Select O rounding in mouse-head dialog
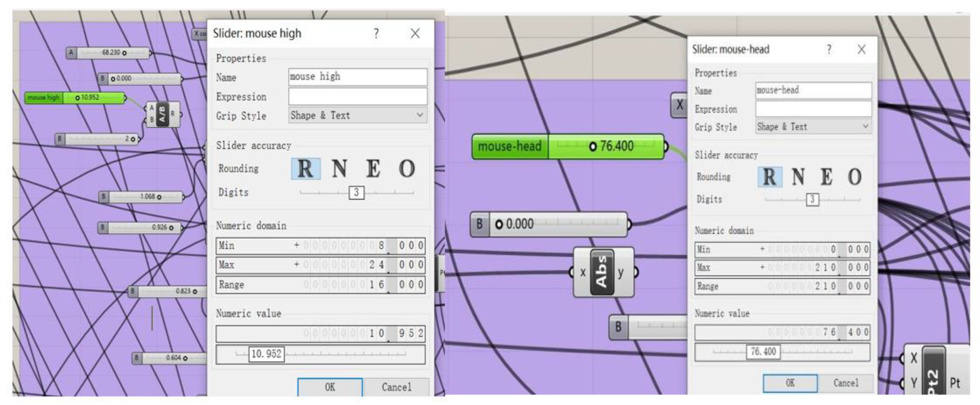 pyautogui.click(x=855, y=177)
